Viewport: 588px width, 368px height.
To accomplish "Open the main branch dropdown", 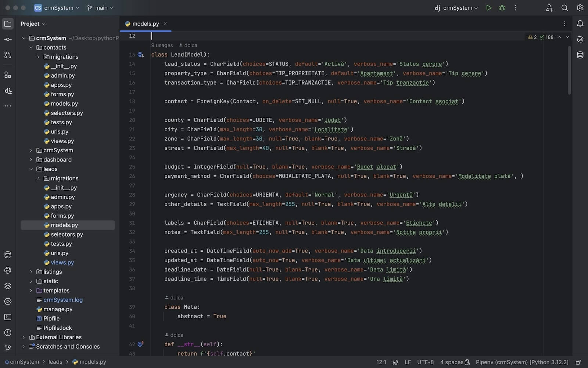I will pyautogui.click(x=100, y=8).
